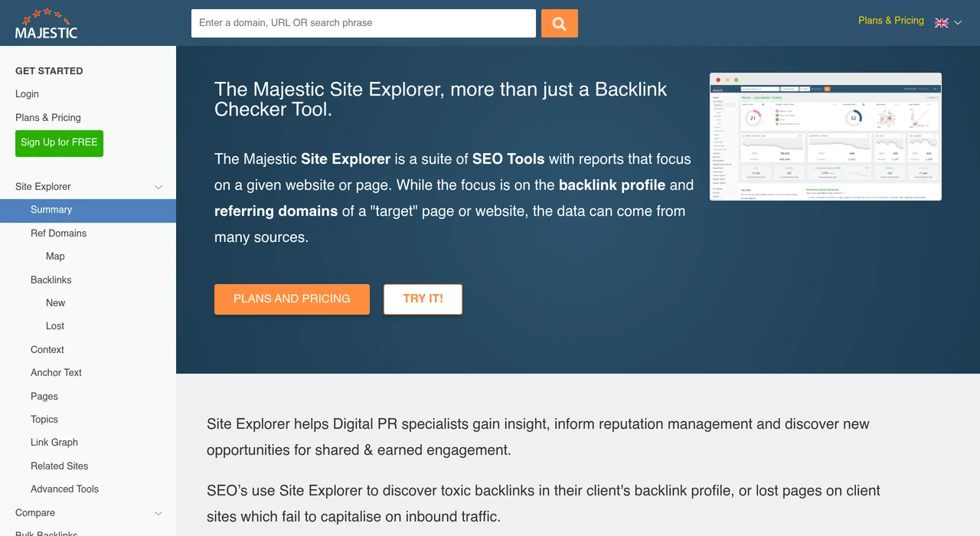Screen dimensions: 980x536
Task: Click the Compare sidebar heading
Action: pos(35,513)
